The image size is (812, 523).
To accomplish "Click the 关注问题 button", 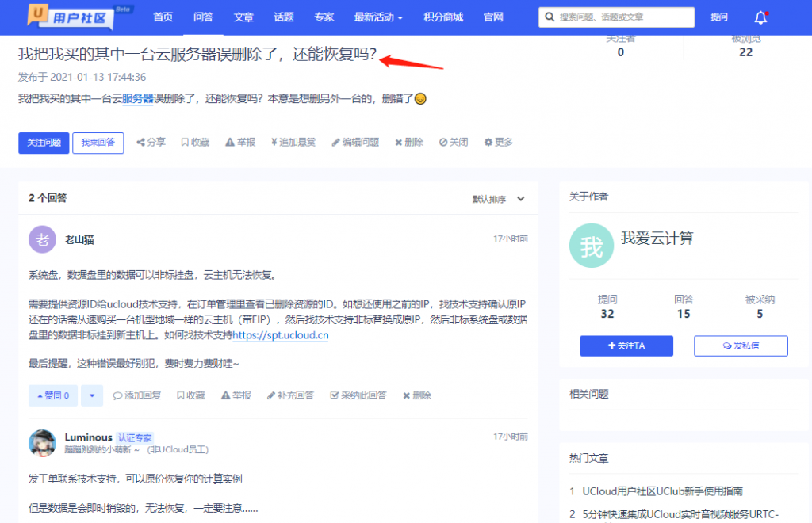I will click(44, 143).
